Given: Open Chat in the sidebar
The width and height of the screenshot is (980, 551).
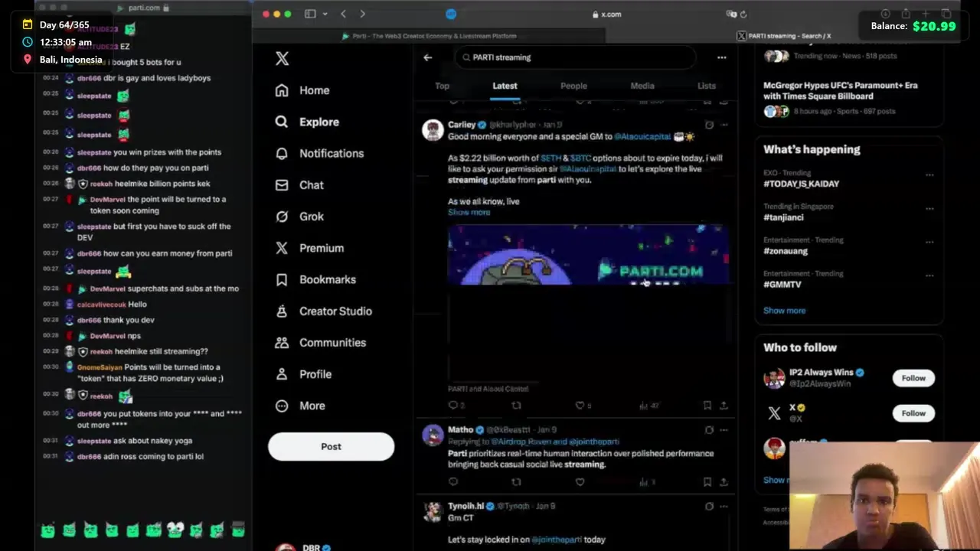Looking at the screenshot, I should pyautogui.click(x=299, y=184).
